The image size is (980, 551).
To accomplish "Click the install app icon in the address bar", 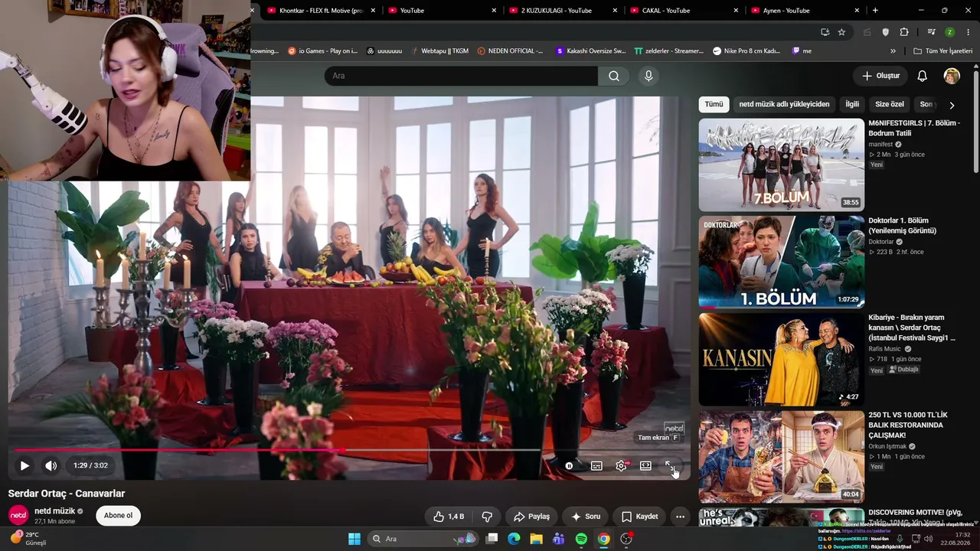I will pyautogui.click(x=825, y=32).
